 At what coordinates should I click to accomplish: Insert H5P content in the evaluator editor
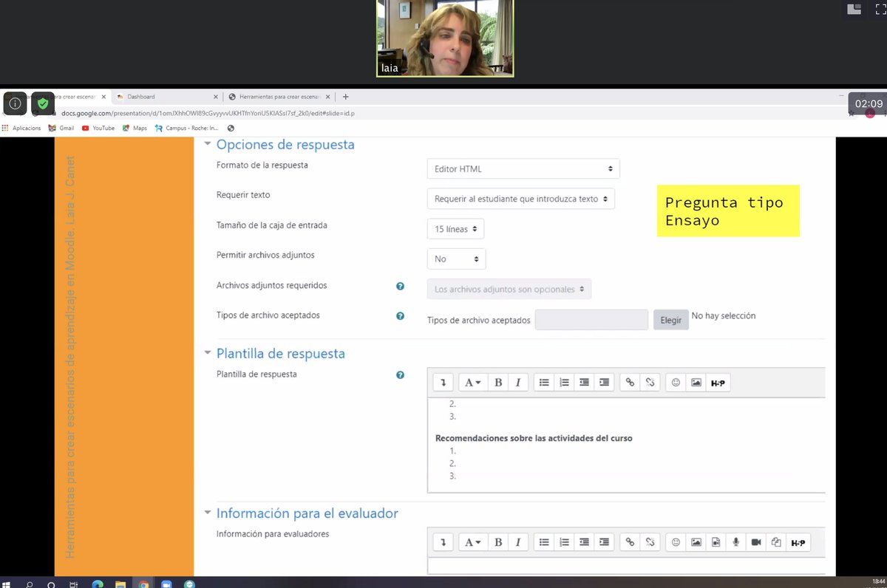point(798,541)
